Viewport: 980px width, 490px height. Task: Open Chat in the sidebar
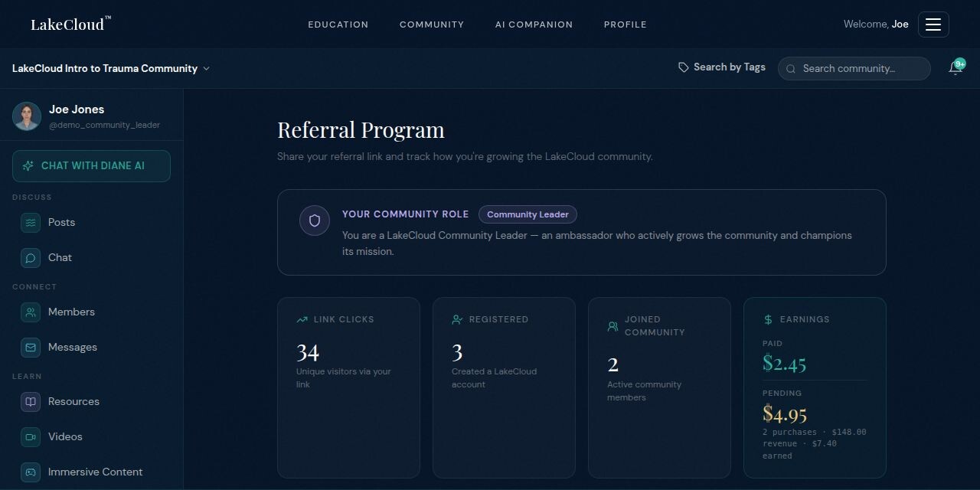(91, 258)
